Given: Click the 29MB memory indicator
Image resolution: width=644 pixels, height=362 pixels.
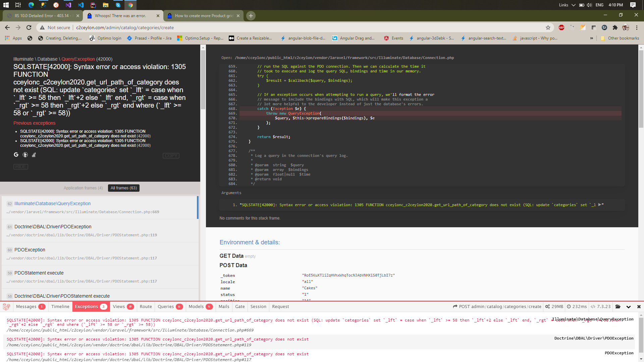Looking at the screenshot, I should point(554,307).
